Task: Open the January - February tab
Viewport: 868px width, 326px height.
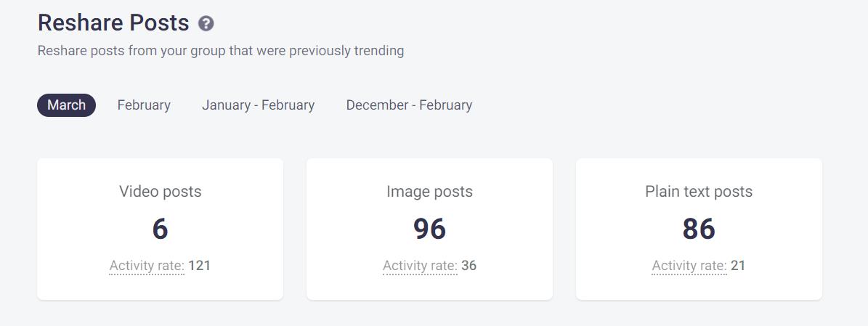Action: (x=258, y=105)
